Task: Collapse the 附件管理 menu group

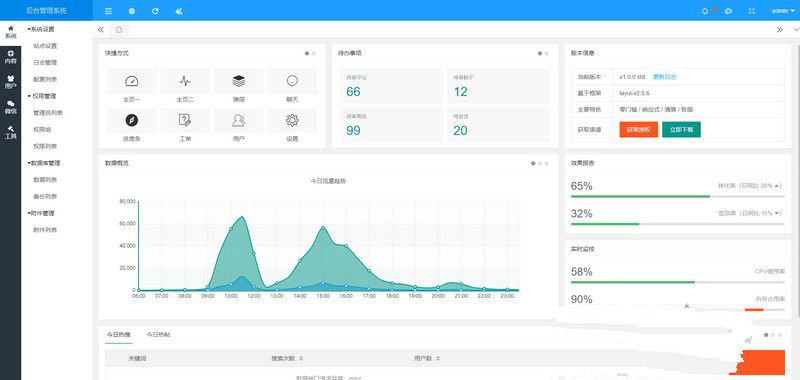Action: (41, 213)
